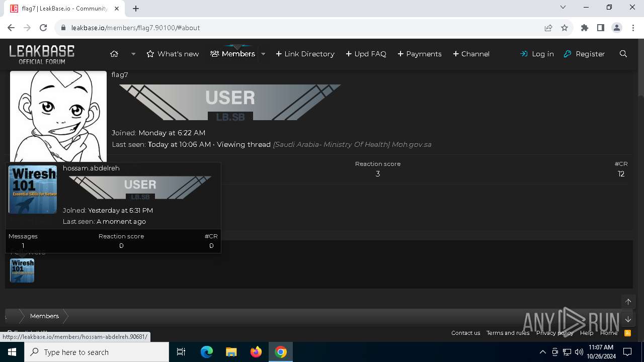This screenshot has width=644, height=362.
Task: Expand the tab search chevron
Action: (x=563, y=7)
